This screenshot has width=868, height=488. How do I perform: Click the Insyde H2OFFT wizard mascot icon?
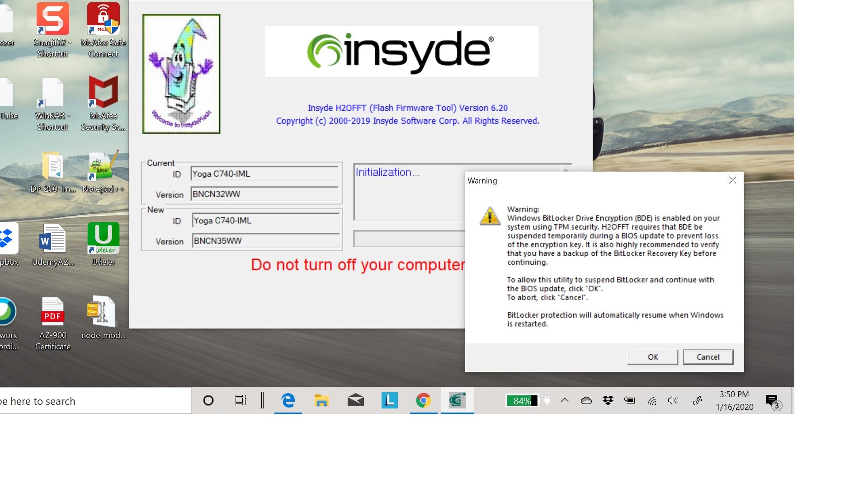point(181,73)
